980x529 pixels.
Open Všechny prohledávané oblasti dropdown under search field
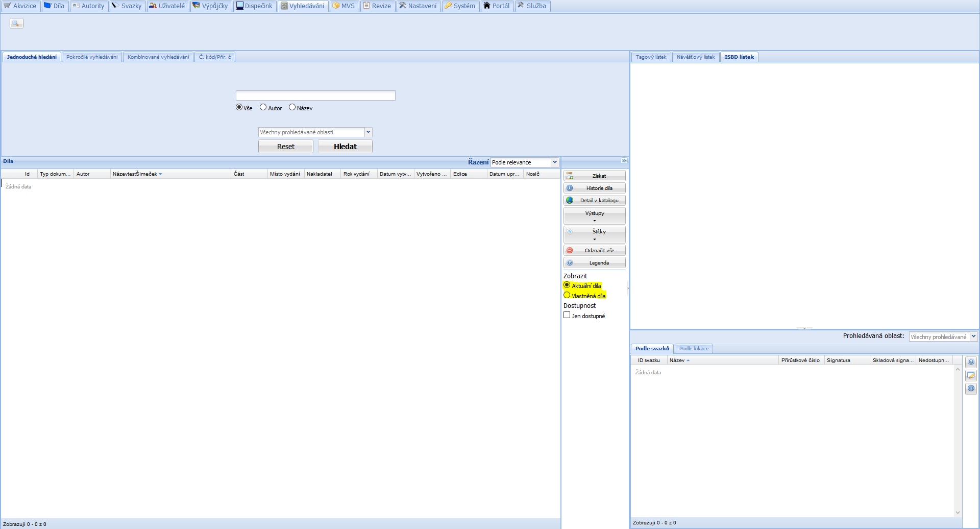click(x=368, y=132)
